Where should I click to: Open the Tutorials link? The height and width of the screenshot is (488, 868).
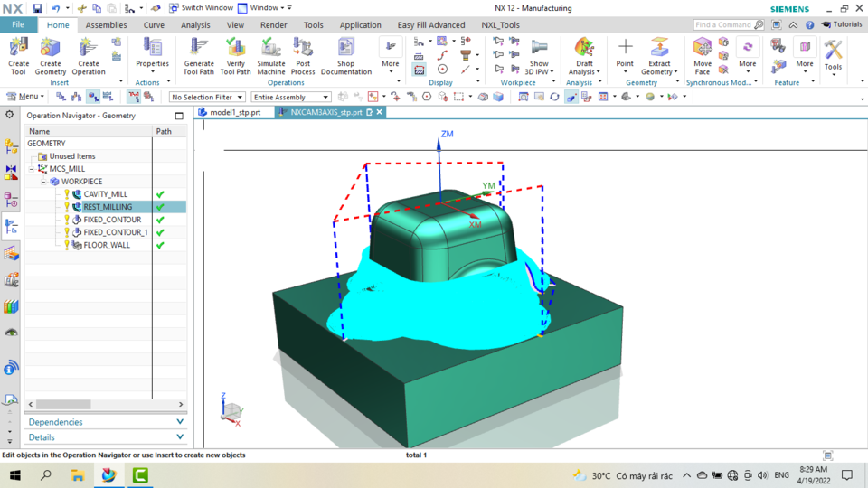(x=842, y=24)
